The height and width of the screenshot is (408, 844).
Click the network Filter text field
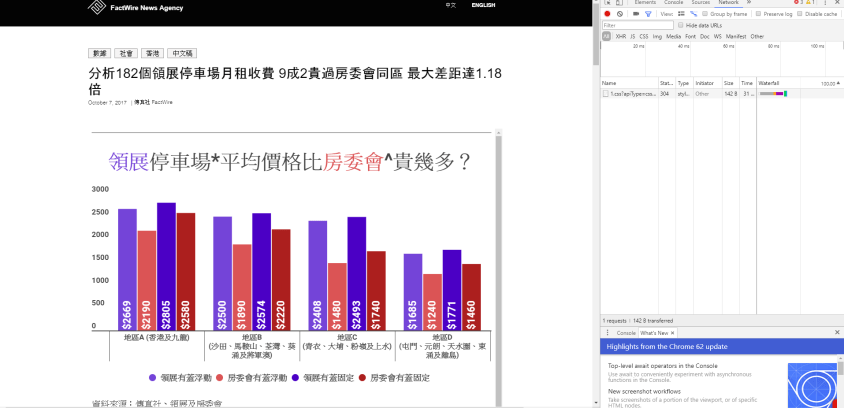coord(636,25)
